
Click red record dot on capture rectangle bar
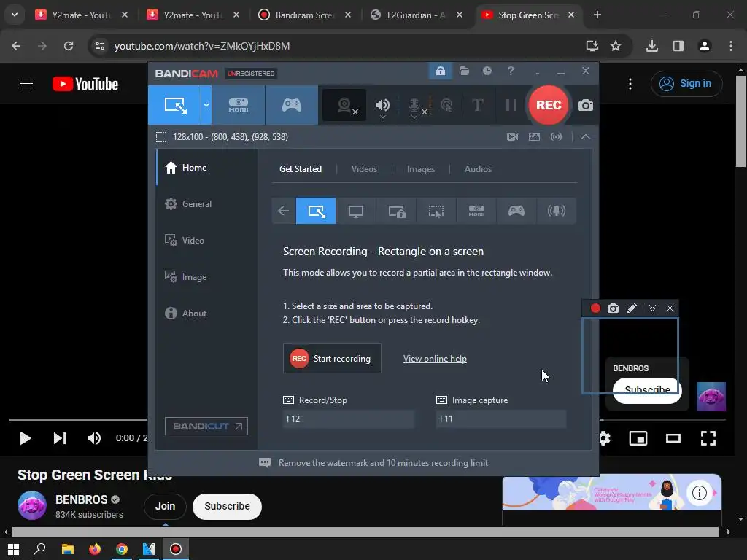tap(595, 308)
